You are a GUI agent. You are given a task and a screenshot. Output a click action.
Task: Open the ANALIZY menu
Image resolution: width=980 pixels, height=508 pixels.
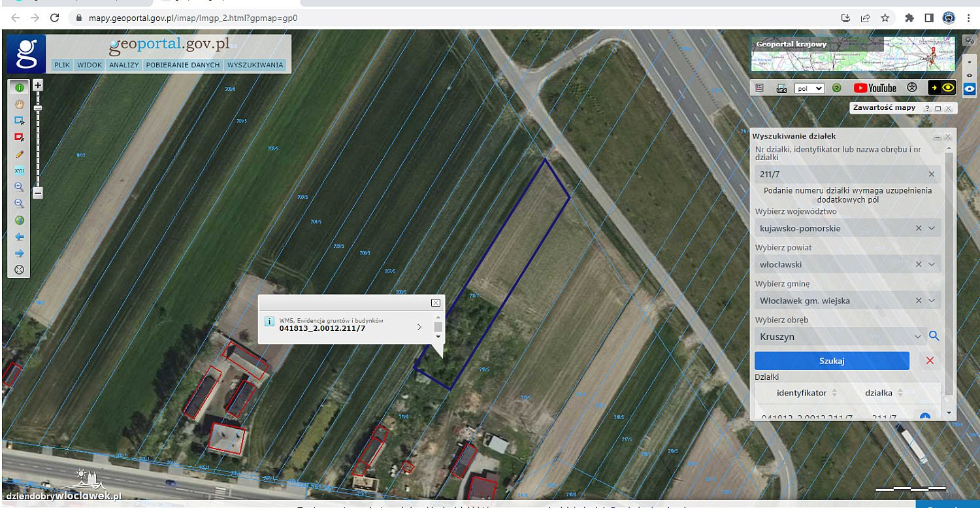pos(124,65)
